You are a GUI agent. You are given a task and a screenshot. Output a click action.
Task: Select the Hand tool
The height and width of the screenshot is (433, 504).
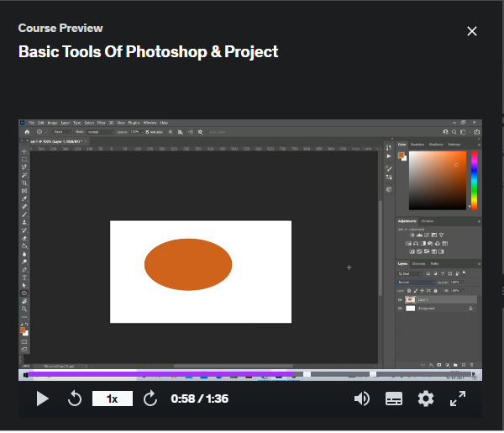pyautogui.click(x=24, y=301)
